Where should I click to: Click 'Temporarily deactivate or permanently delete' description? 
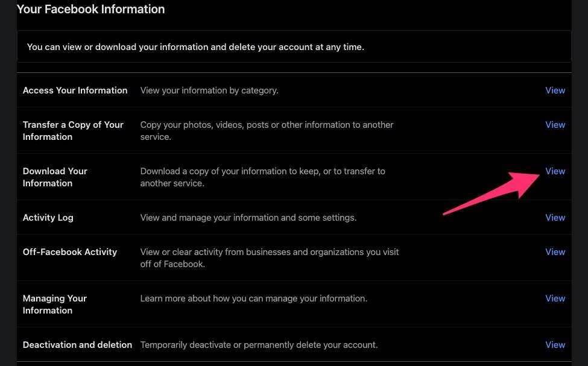tap(259, 345)
